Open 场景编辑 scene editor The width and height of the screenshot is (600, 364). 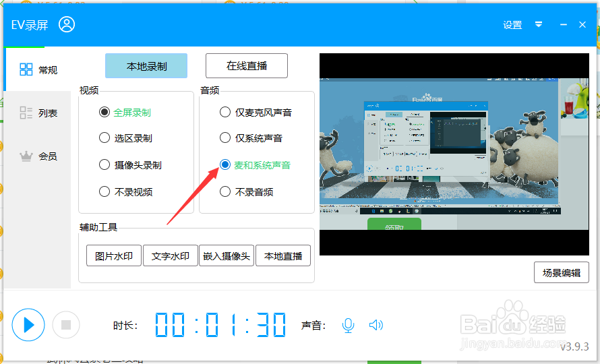pyautogui.click(x=562, y=272)
